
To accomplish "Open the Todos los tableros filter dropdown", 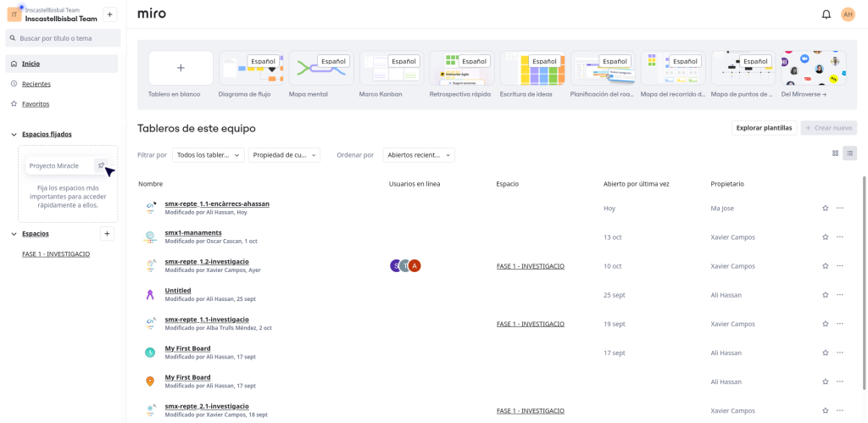I will 208,155.
